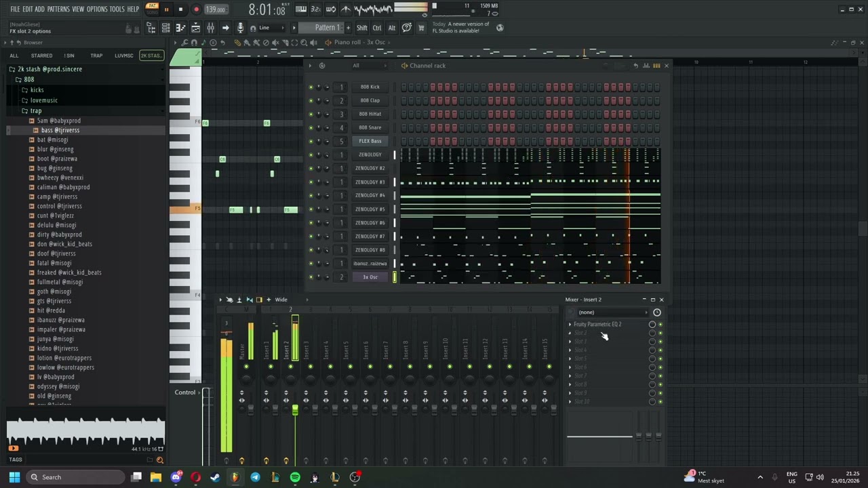Click the ibanuz..raizewa channel button
Image resolution: width=868 pixels, height=488 pixels.
370,263
